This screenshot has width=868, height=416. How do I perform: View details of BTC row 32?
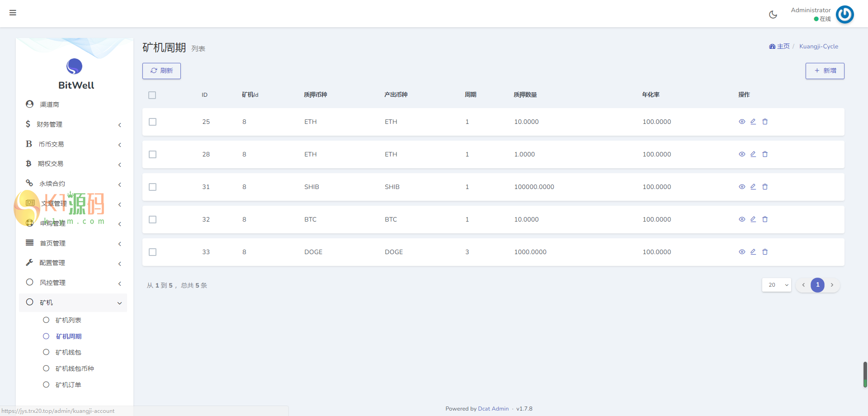coord(742,219)
